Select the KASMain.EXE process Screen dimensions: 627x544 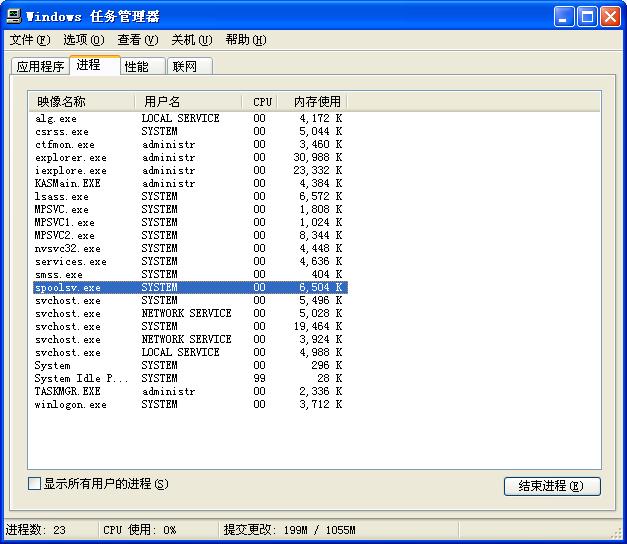[190, 183]
